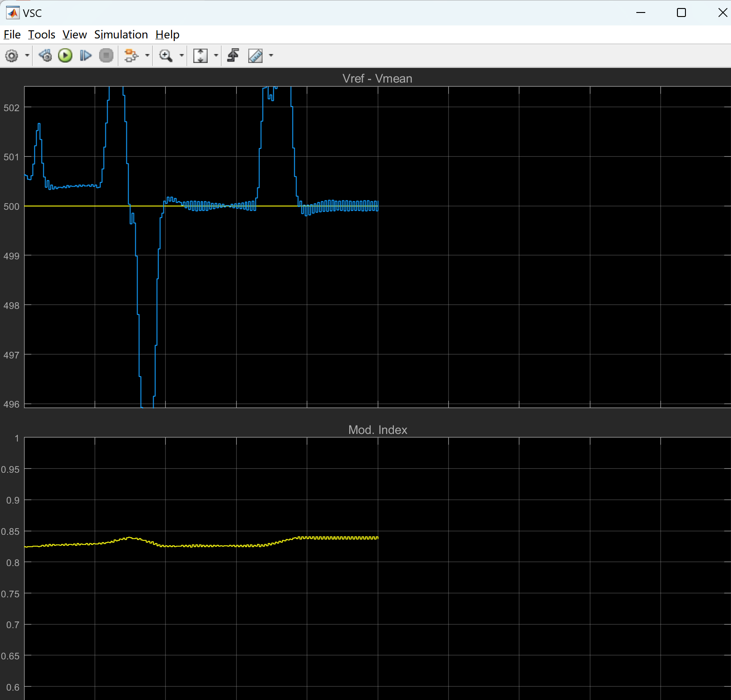Open the Help menu
The image size is (731, 700).
click(167, 35)
